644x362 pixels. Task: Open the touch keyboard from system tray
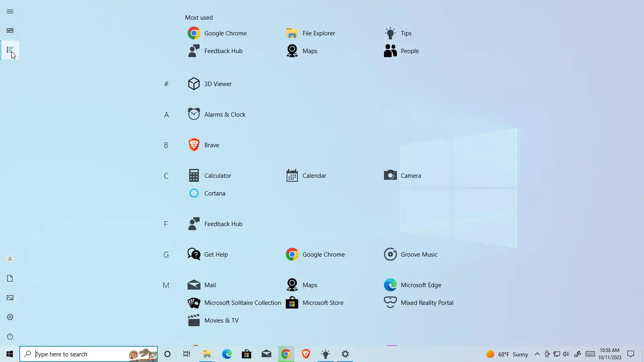pos(590,354)
